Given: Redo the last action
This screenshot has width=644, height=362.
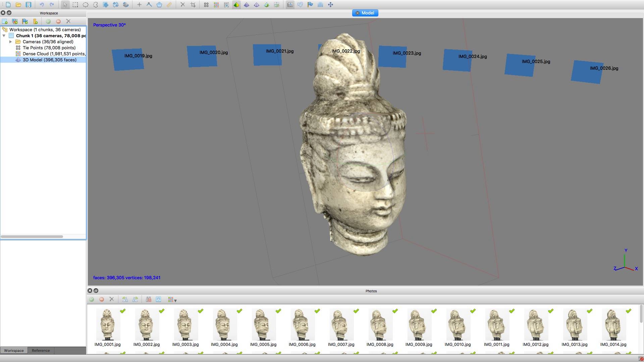Looking at the screenshot, I should (52, 5).
